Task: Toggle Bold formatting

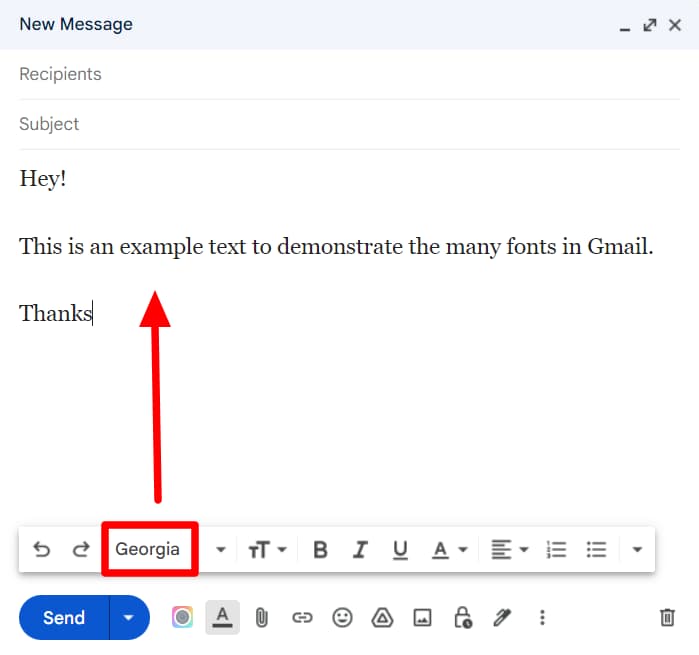Action: tap(320, 549)
